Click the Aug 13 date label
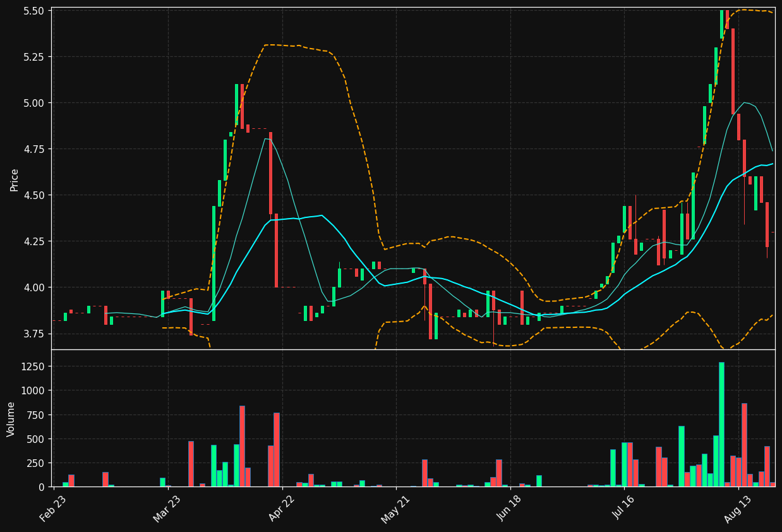The width and height of the screenshot is (782, 532). tap(737, 509)
